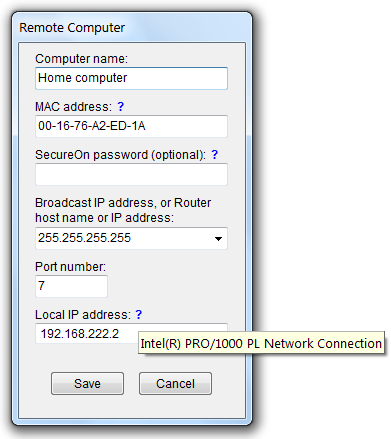Show help for Local IP address
This screenshot has height=439, width=391.
click(x=139, y=314)
